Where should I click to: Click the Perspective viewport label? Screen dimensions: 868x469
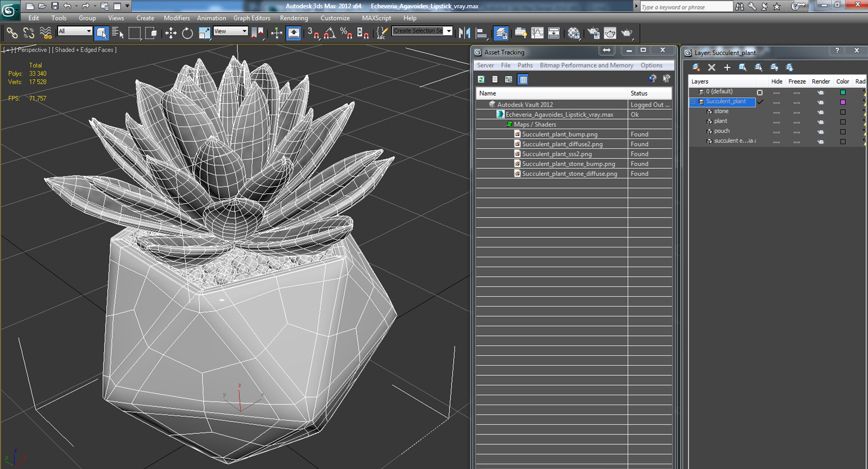pyautogui.click(x=32, y=50)
